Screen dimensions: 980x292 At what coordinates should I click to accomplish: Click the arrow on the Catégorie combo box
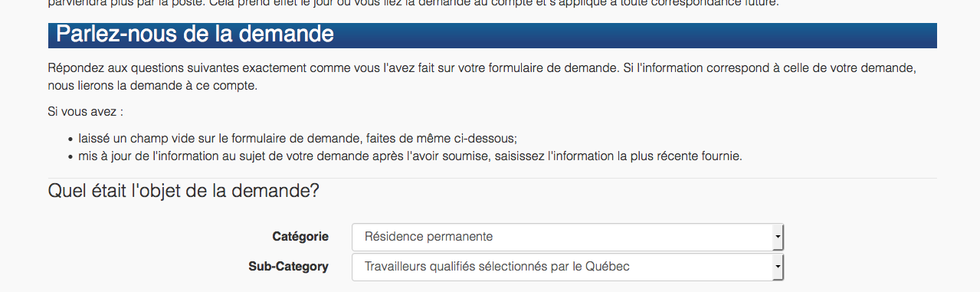pos(778,237)
